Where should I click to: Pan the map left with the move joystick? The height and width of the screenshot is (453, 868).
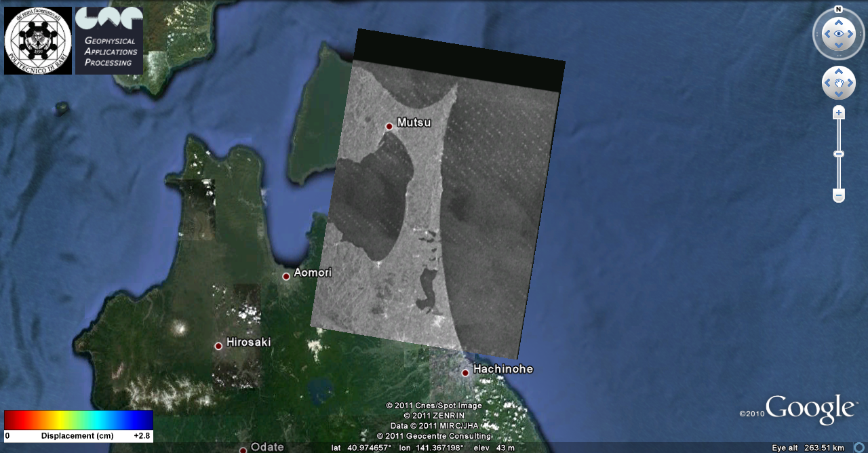click(x=828, y=83)
